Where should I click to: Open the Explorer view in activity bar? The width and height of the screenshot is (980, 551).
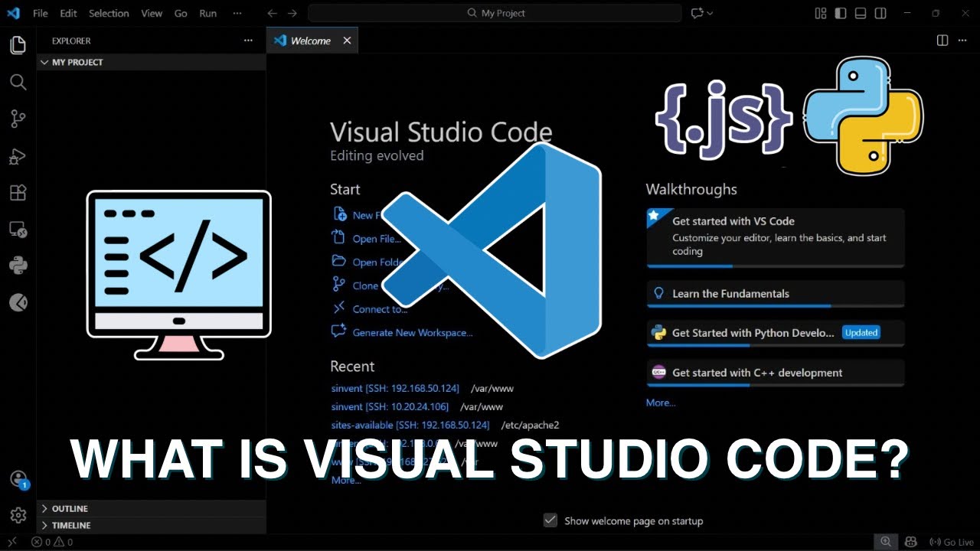[18, 46]
